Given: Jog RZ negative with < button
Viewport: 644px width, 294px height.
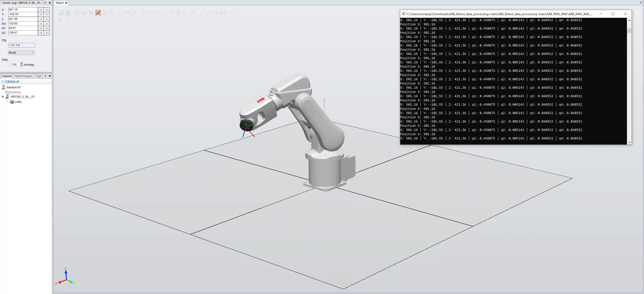Looking at the screenshot, I should pos(41,33).
